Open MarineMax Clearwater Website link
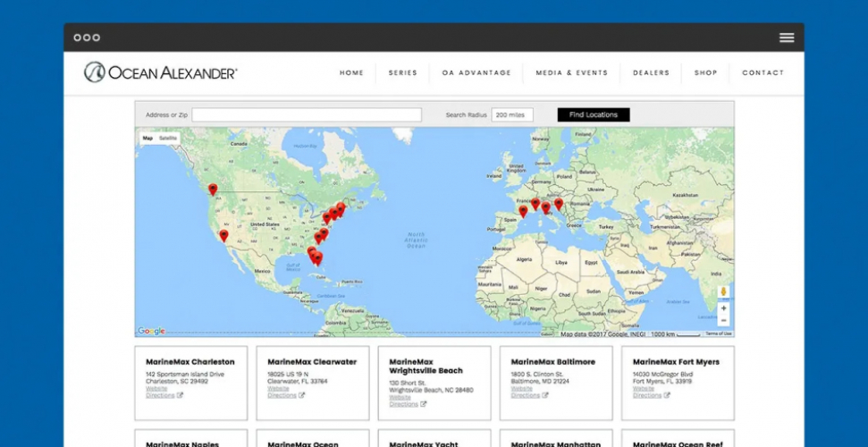Viewport: 868px width, 447px height. coord(278,389)
